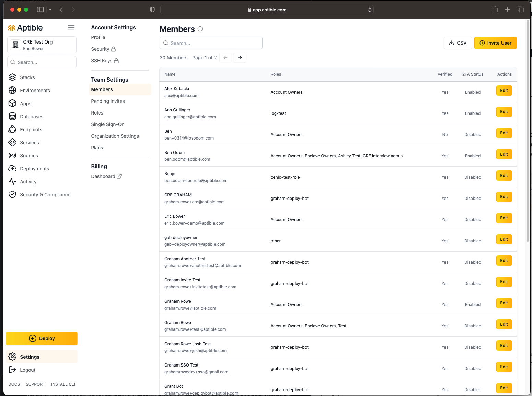Screen dimensions: 532x396
Task: Toggle the sidebar hamburger menu icon
Action: point(71,27)
